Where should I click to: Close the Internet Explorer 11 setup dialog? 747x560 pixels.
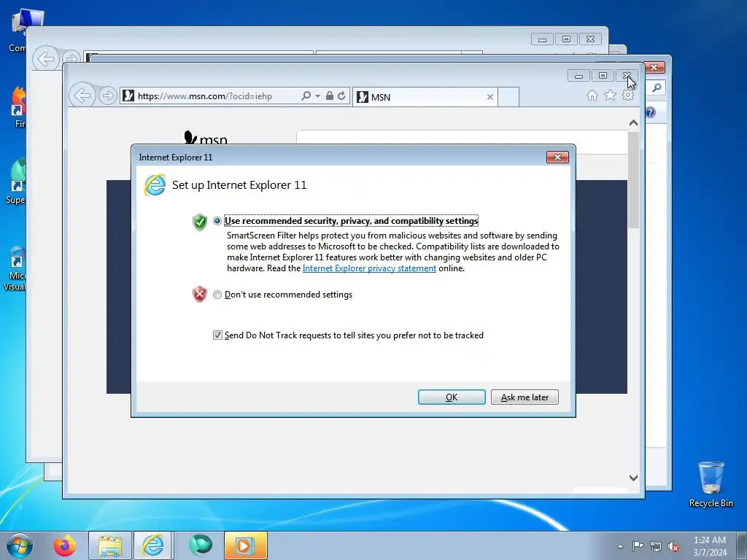(557, 157)
